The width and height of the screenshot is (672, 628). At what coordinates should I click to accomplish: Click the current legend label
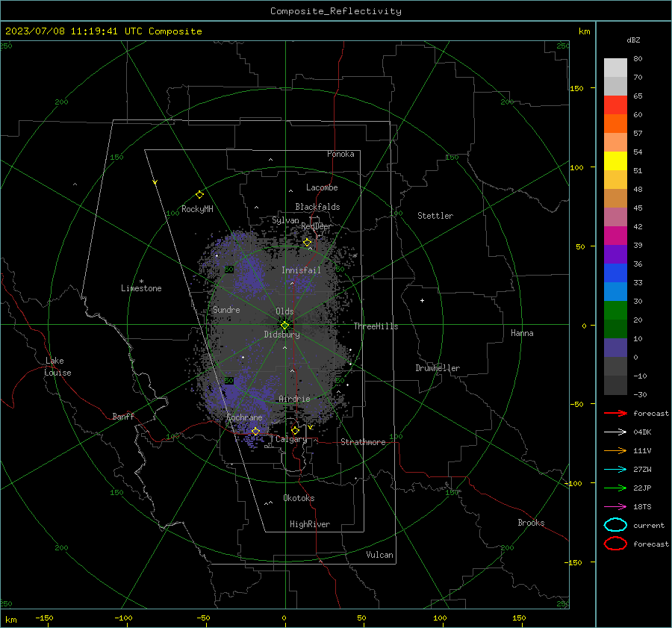649,526
